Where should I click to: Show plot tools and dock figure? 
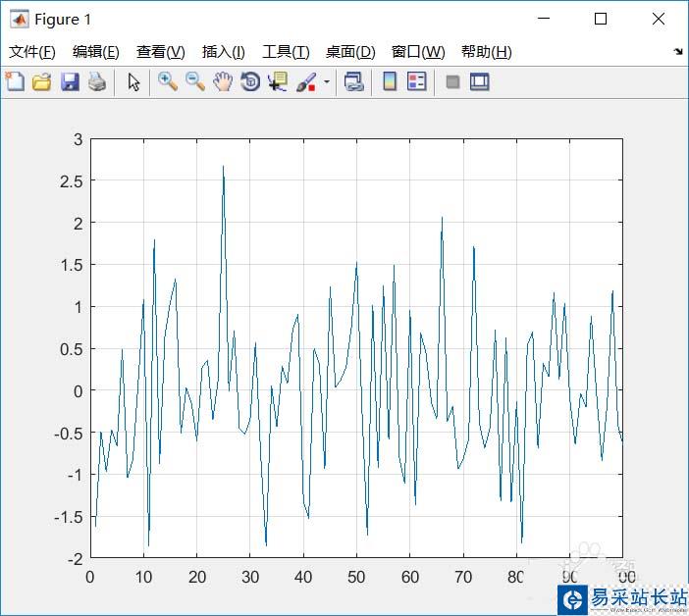pyautogui.click(x=479, y=82)
